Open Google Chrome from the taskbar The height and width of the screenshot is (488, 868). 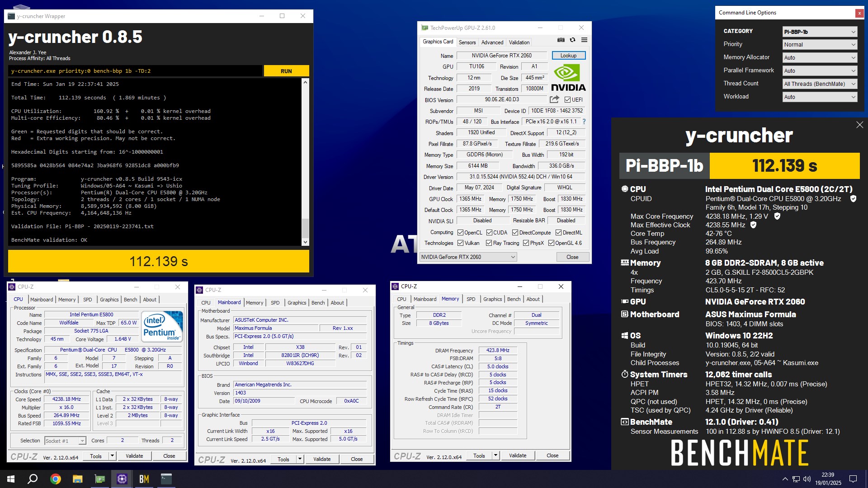55,479
